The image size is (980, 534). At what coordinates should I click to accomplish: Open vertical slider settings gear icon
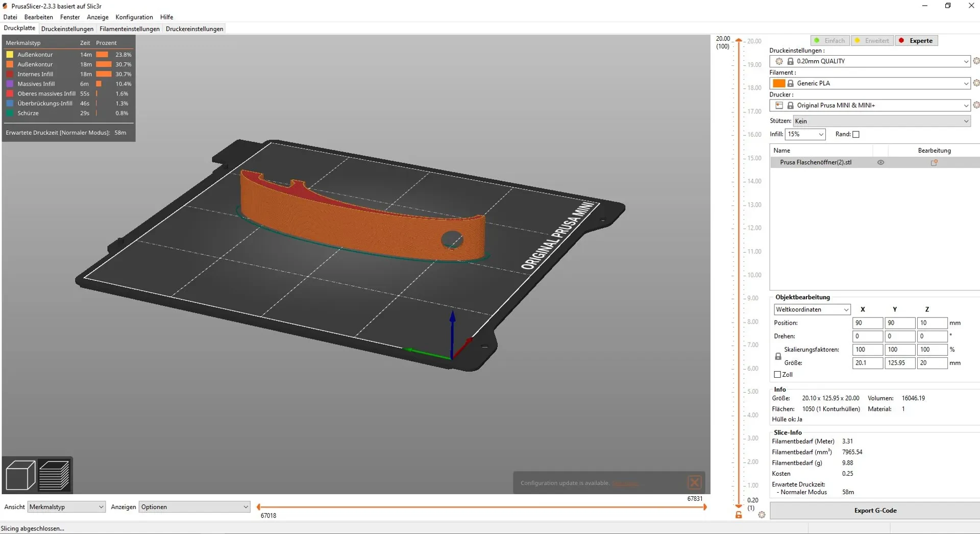(762, 515)
